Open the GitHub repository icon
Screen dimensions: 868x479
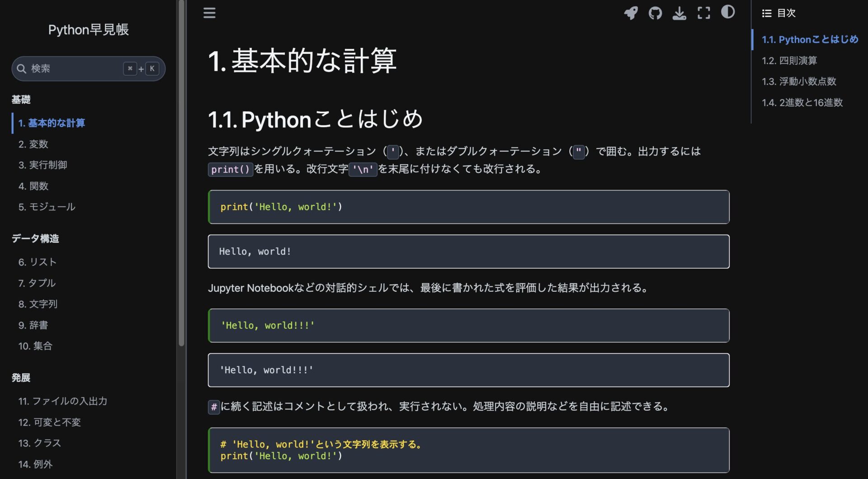click(656, 13)
